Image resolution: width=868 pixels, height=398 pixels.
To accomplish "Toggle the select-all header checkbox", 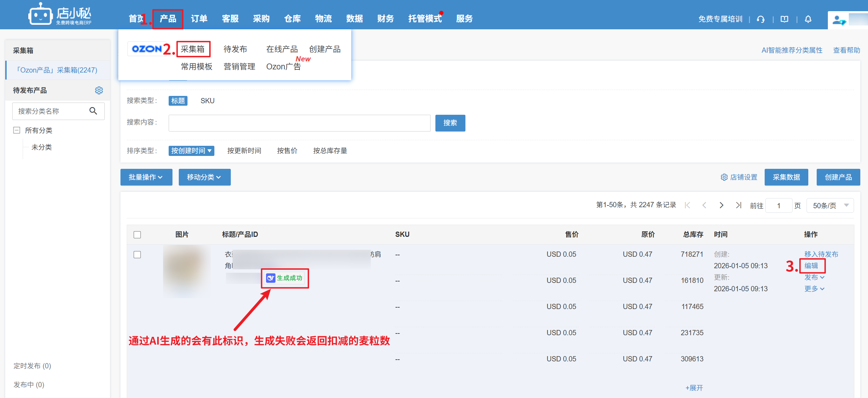I will click(x=137, y=235).
